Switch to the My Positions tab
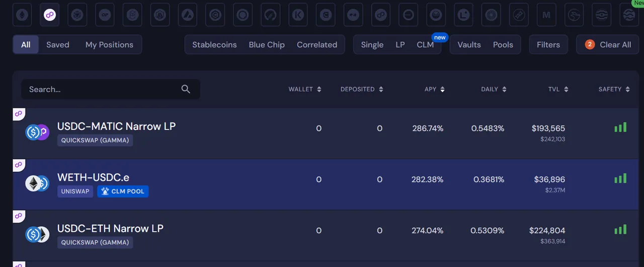 click(x=109, y=45)
